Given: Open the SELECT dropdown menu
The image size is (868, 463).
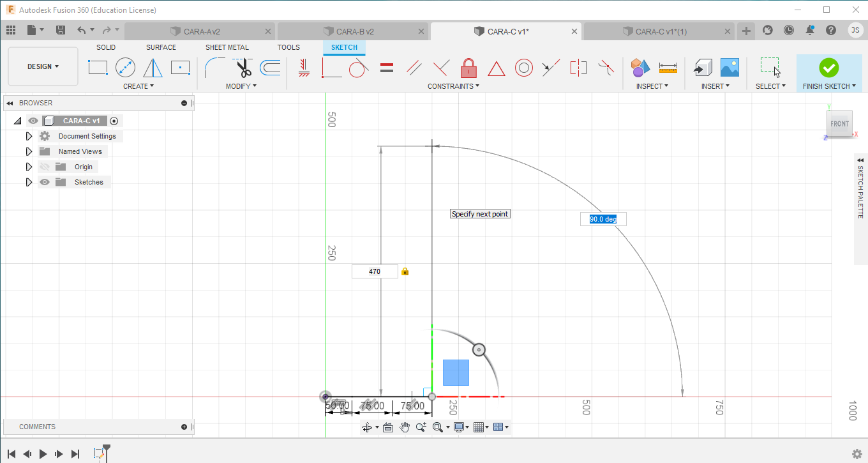Looking at the screenshot, I should tap(770, 86).
